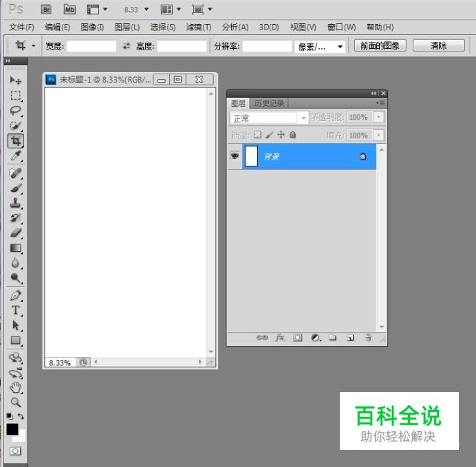476x467 pixels.
Task: Open the 文件(F) menu
Action: pos(21,28)
